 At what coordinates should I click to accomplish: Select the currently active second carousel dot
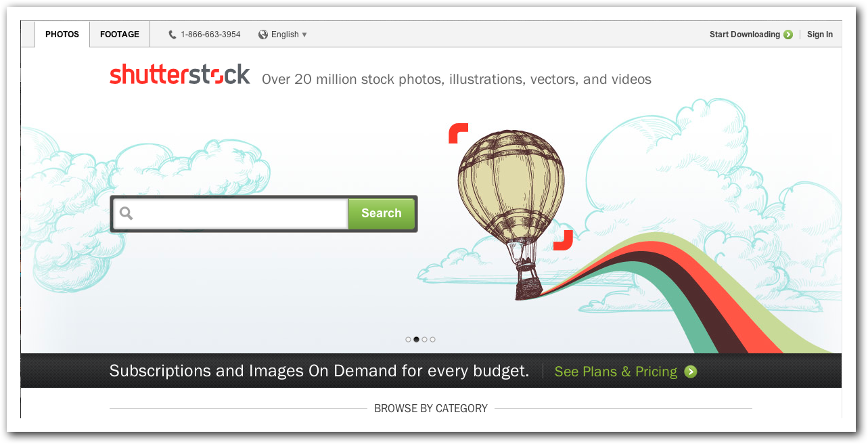tap(416, 340)
